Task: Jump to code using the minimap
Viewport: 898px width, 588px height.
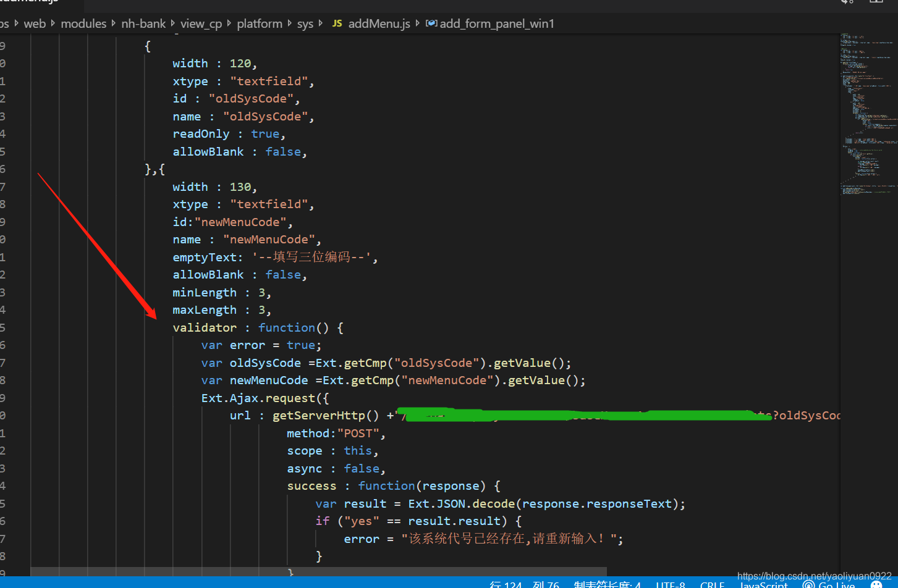Action: coord(868,114)
